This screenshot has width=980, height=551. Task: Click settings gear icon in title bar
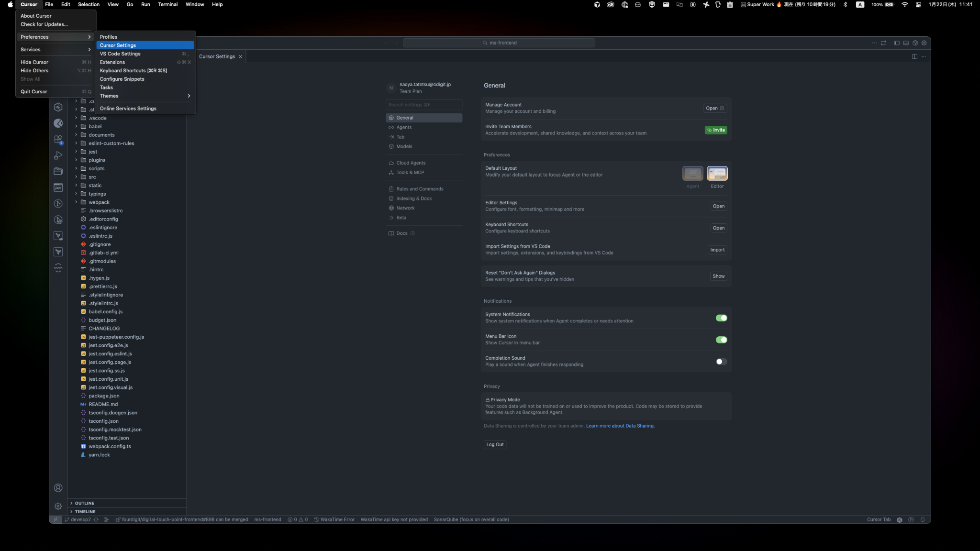924,43
